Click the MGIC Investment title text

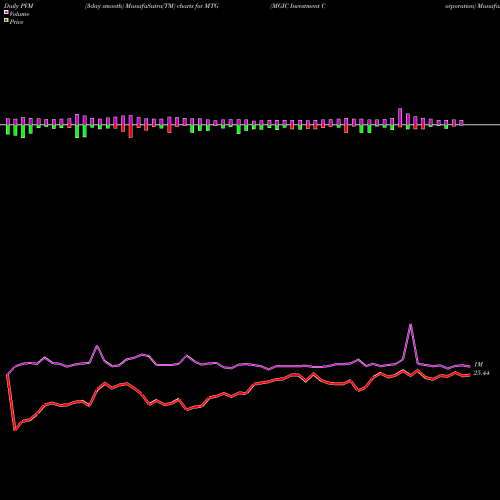pos(298,6)
